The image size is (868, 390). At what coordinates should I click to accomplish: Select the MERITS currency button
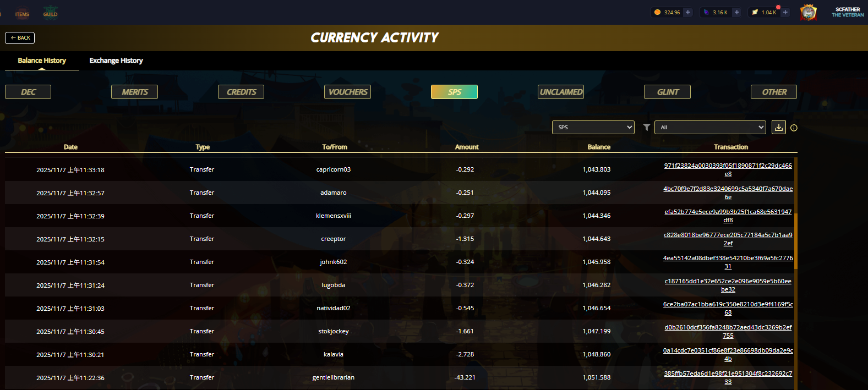point(135,92)
